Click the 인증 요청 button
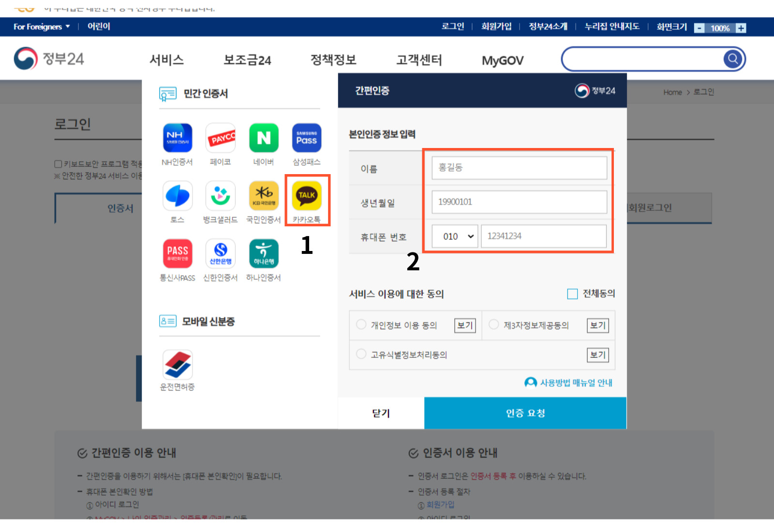This screenshot has width=774, height=532. [525, 413]
